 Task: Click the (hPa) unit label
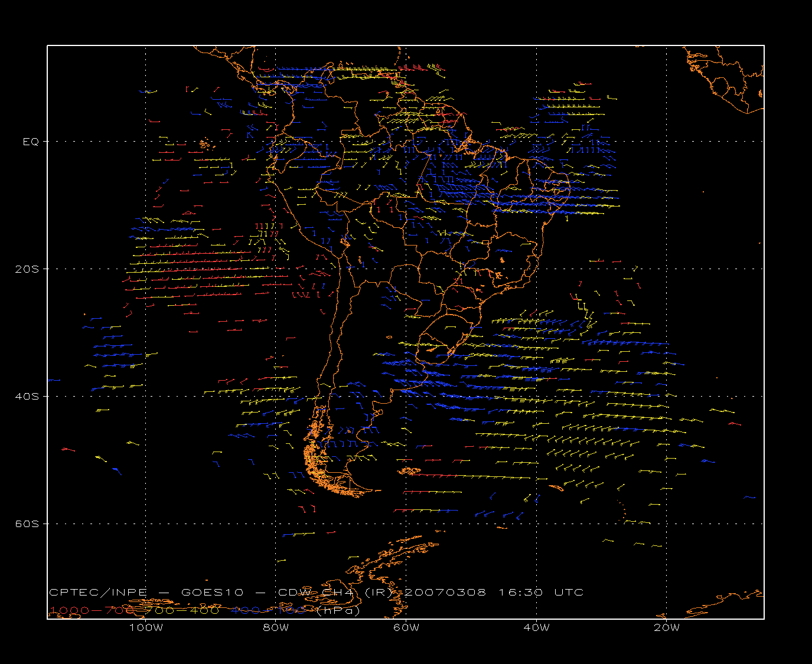pyautogui.click(x=338, y=610)
